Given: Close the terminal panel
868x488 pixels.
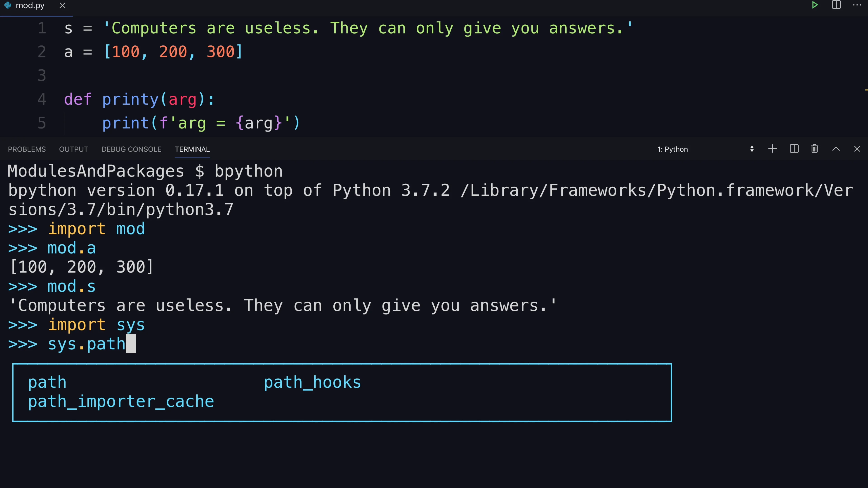Looking at the screenshot, I should point(857,149).
